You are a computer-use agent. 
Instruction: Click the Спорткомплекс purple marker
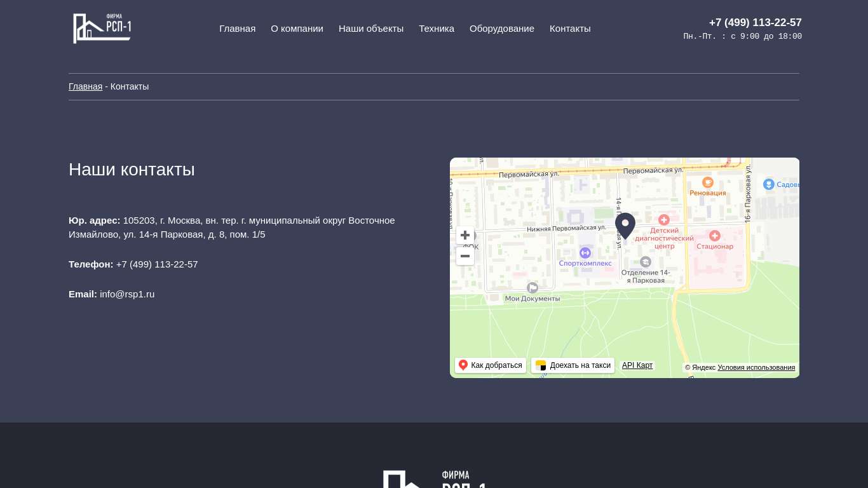coord(585,253)
